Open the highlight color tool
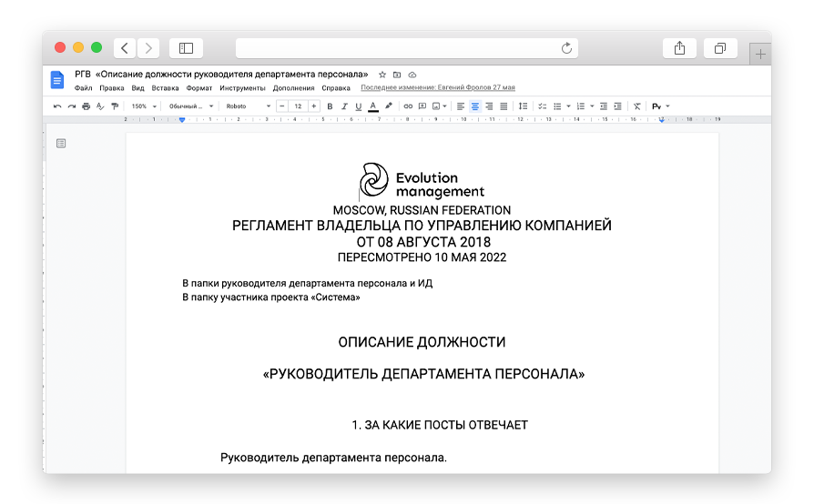Viewport: 814px width, 504px height. pos(388,106)
